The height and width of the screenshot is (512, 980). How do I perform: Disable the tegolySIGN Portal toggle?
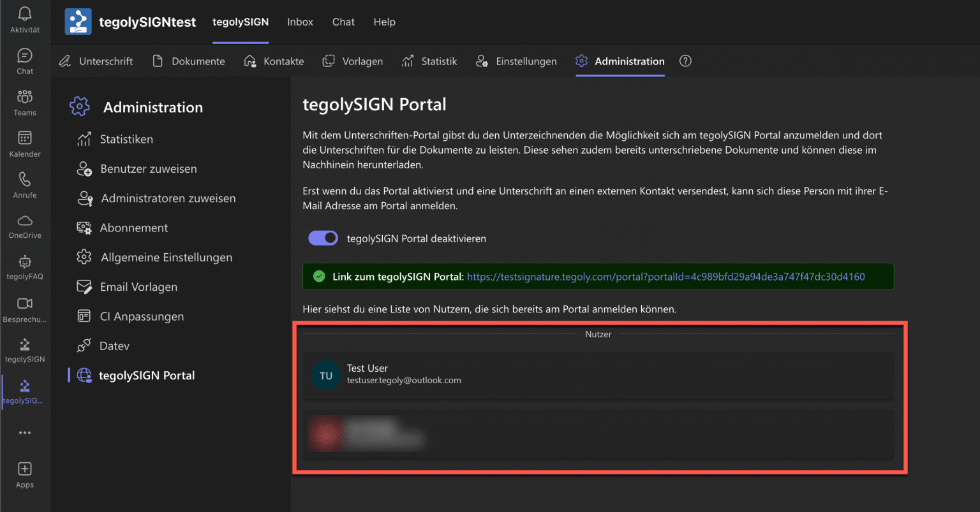(323, 238)
